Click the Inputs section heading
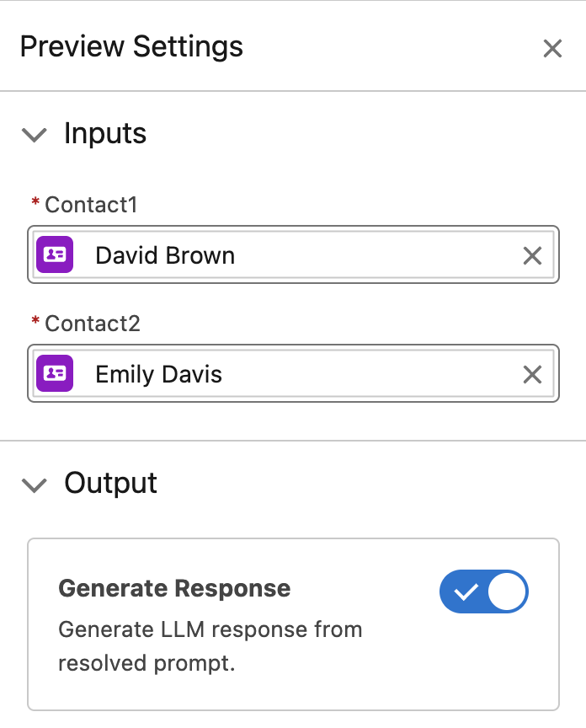This screenshot has height=728, width=586. click(105, 134)
